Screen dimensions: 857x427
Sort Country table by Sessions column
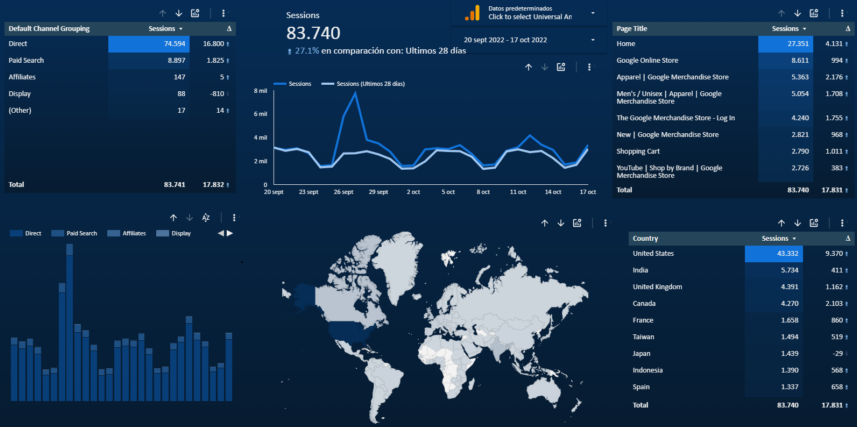[778, 238]
